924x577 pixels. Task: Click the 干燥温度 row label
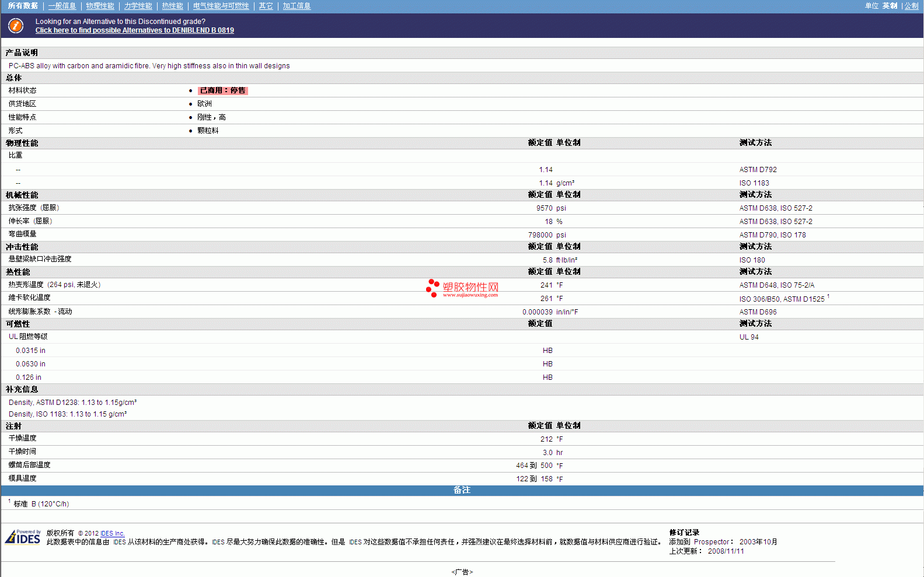[x=22, y=438]
